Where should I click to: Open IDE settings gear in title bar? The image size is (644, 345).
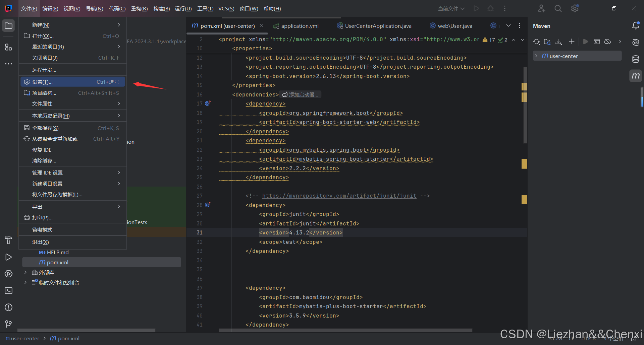click(575, 8)
